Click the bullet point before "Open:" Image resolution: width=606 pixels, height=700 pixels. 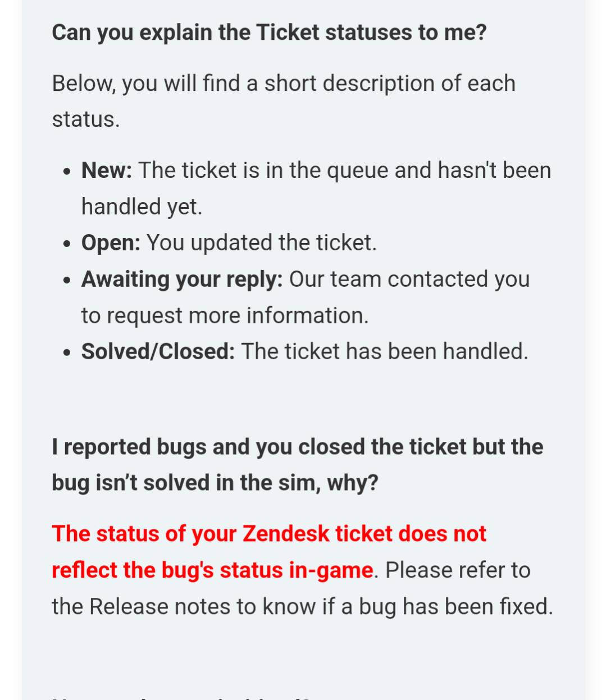[x=67, y=244]
